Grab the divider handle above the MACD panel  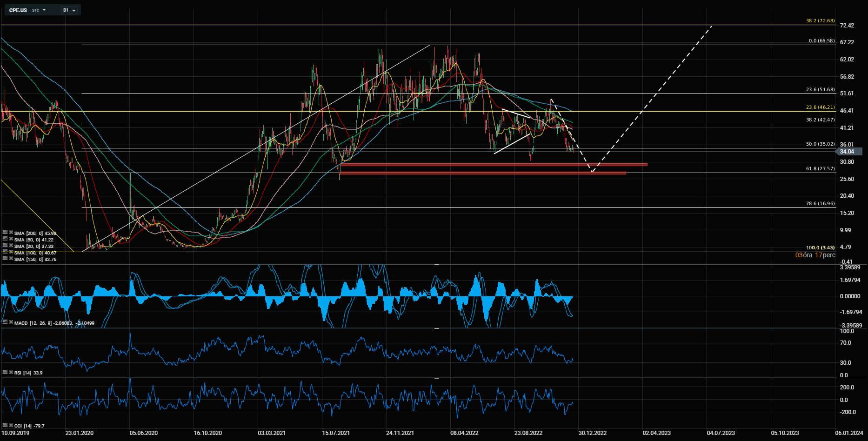(437, 264)
